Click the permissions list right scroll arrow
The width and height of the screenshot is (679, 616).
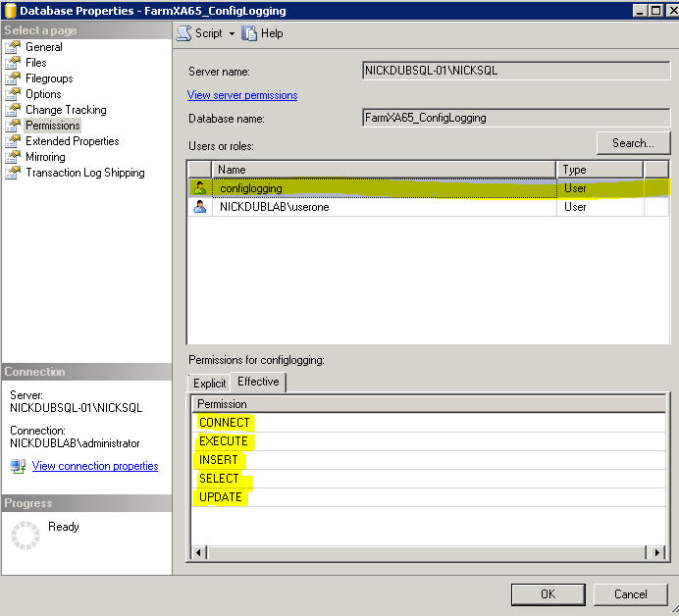[x=657, y=552]
